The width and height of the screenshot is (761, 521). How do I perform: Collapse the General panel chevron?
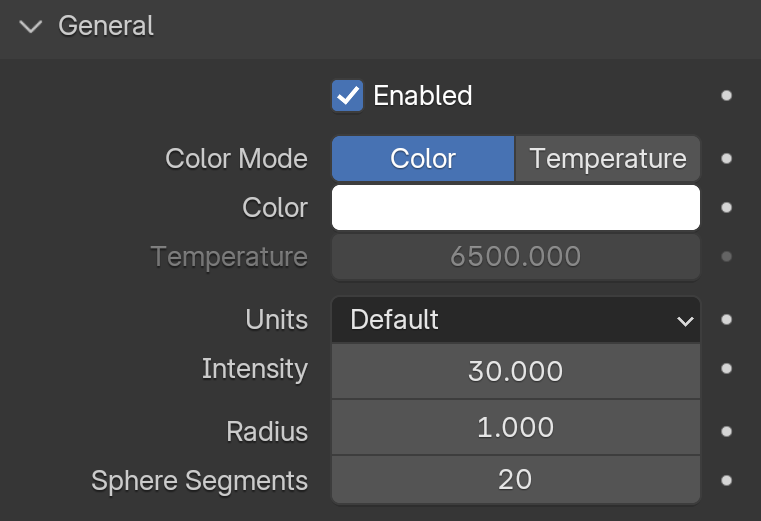(x=31, y=26)
